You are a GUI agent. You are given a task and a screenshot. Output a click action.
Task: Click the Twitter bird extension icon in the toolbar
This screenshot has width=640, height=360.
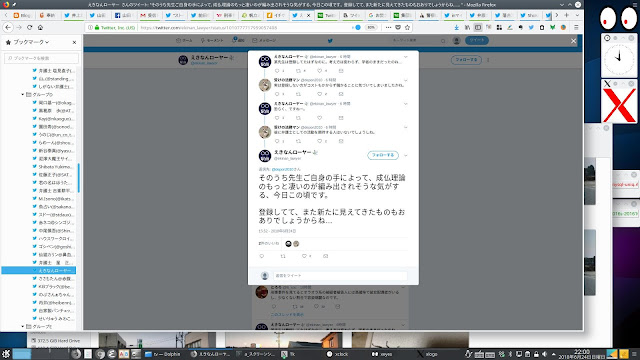click(x=531, y=27)
